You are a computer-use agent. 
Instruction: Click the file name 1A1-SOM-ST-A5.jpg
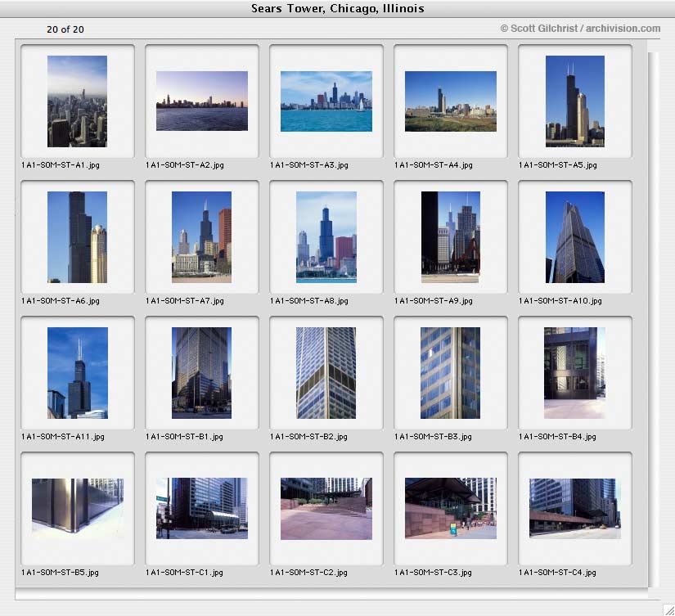click(x=558, y=165)
